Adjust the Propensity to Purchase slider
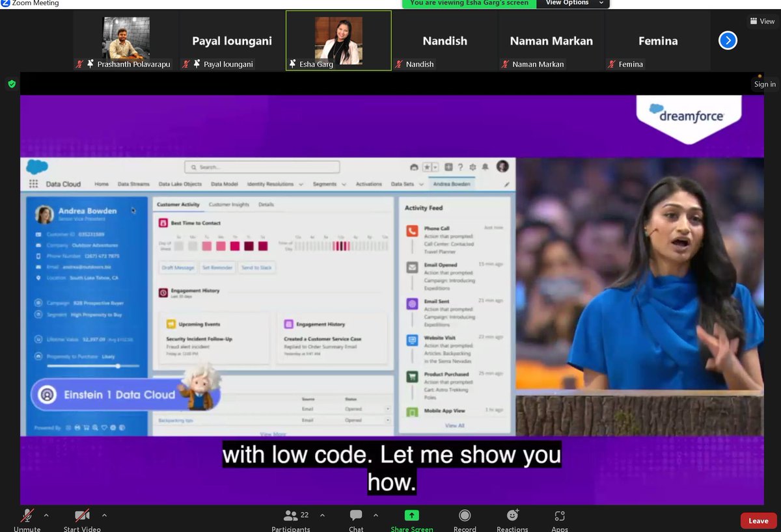 [118, 366]
